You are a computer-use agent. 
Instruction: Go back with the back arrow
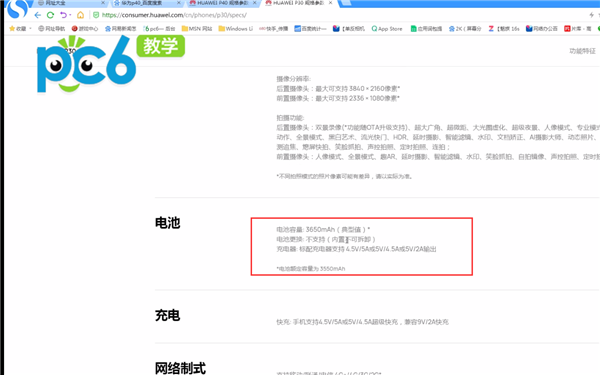(x=38, y=15)
